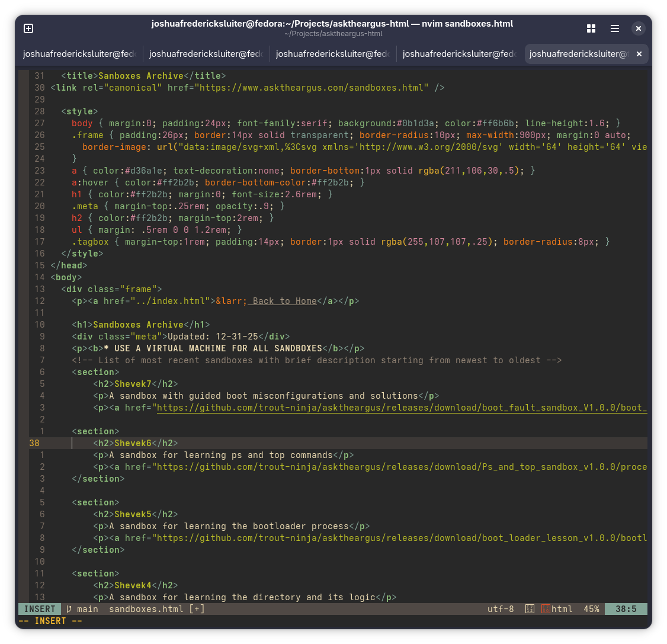This screenshot has height=644, width=667.
Task: Click the underlined Back to Home text
Action: click(284, 301)
